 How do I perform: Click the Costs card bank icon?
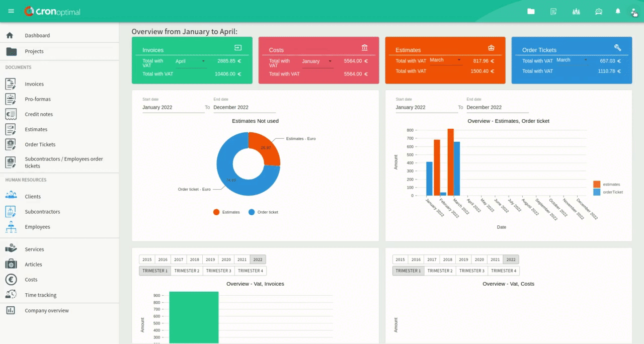point(365,48)
